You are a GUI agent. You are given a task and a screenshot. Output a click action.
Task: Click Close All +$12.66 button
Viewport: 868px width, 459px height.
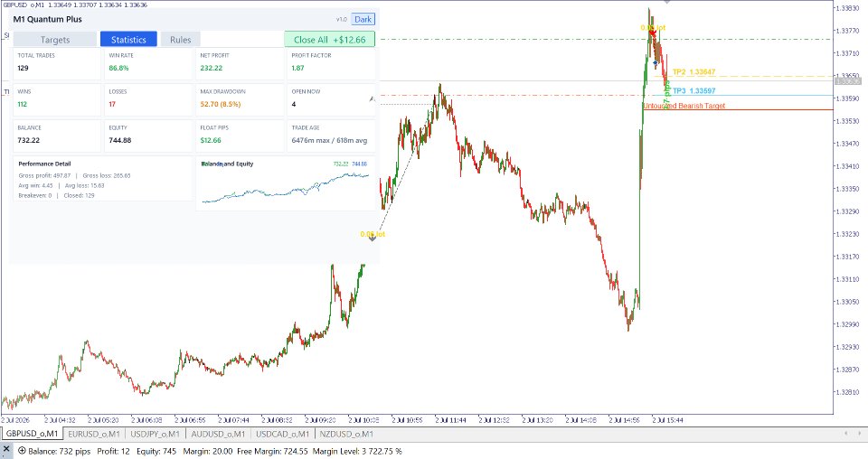point(329,39)
